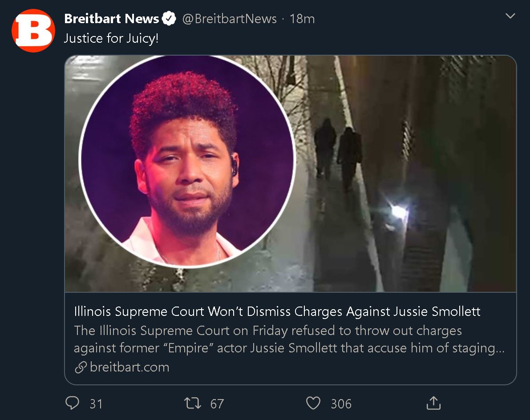Open the verified badge next to Breitbart News
The image size is (530, 420).
click(x=169, y=19)
